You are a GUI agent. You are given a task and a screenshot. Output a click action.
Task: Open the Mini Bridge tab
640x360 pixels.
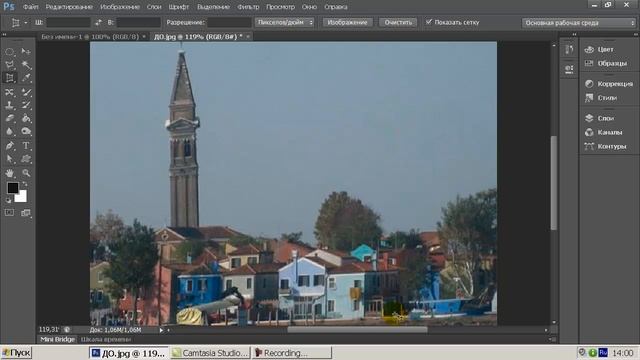(58, 339)
